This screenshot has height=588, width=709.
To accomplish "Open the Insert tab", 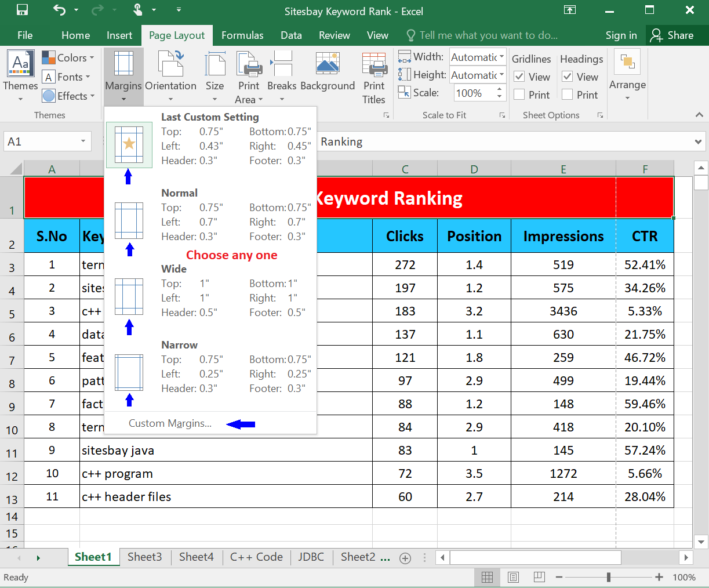I will pos(119,35).
